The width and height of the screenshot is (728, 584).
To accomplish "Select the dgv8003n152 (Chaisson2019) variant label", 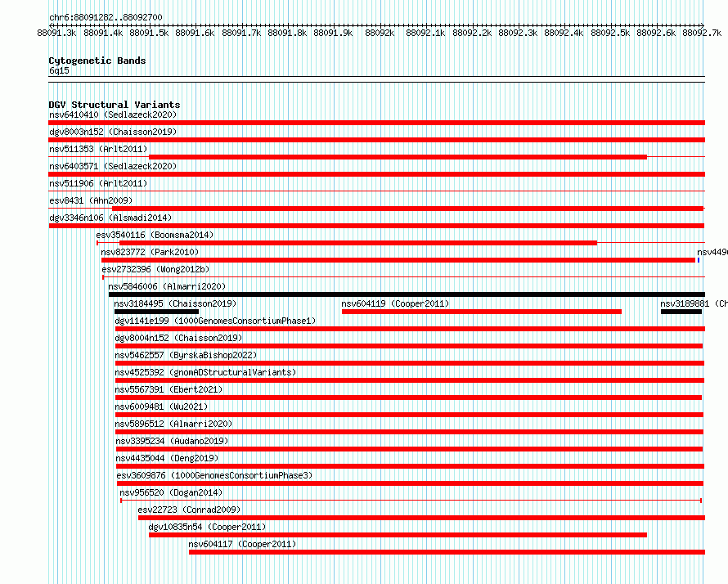I will click(x=113, y=132).
